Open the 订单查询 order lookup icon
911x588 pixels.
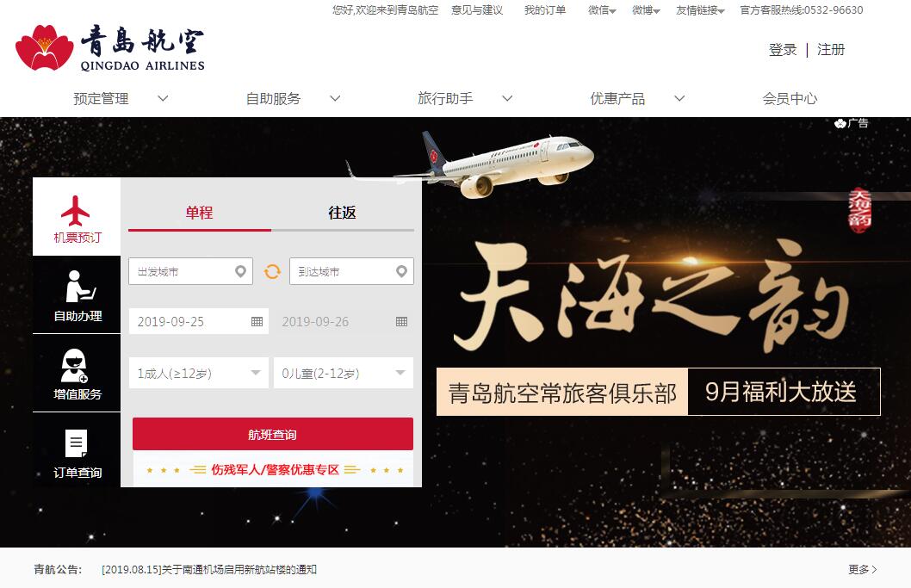(x=76, y=443)
